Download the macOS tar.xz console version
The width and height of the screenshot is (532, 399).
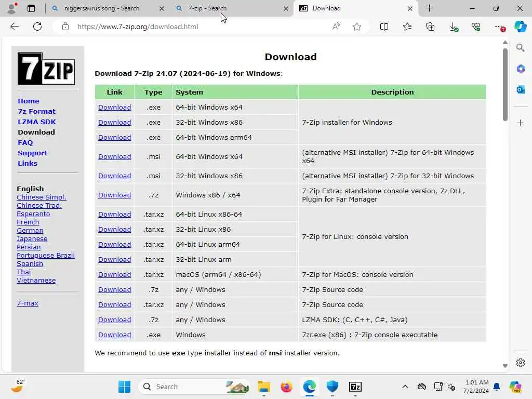[115, 274]
